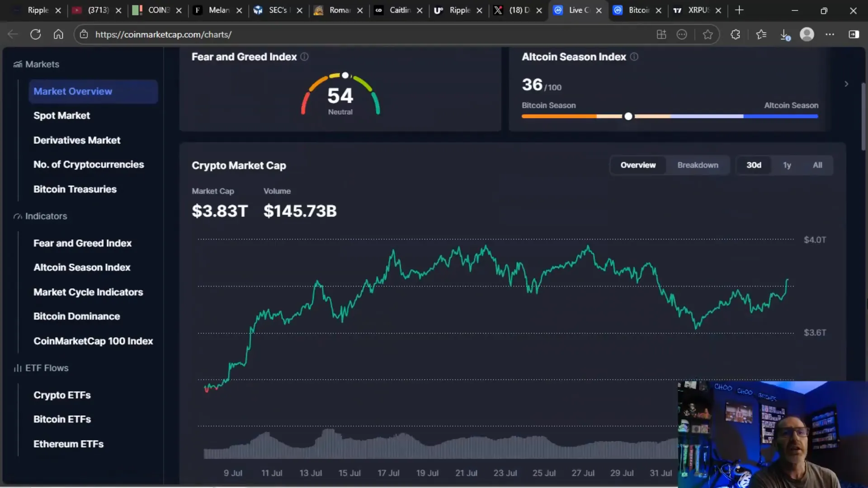Click the $145.73B volume value

[300, 211]
